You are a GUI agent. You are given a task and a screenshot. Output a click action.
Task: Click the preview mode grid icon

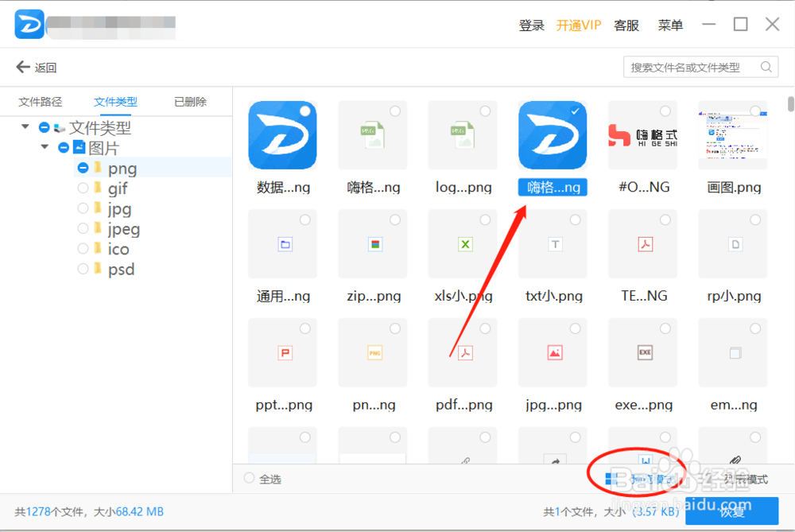tap(611, 478)
